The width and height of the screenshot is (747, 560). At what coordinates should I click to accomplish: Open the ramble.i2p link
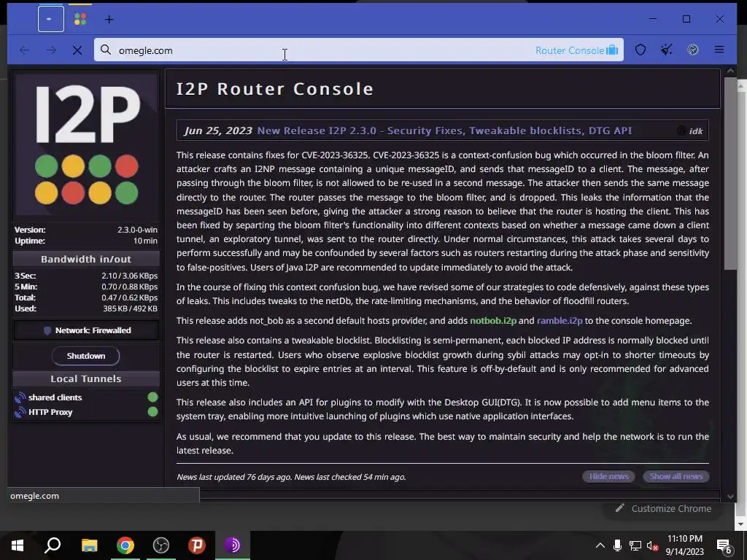click(560, 321)
